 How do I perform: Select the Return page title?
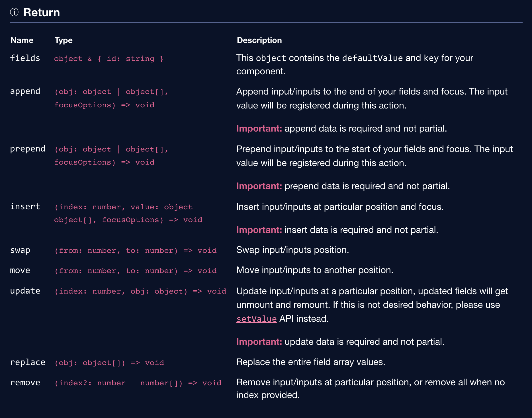pyautogui.click(x=41, y=12)
